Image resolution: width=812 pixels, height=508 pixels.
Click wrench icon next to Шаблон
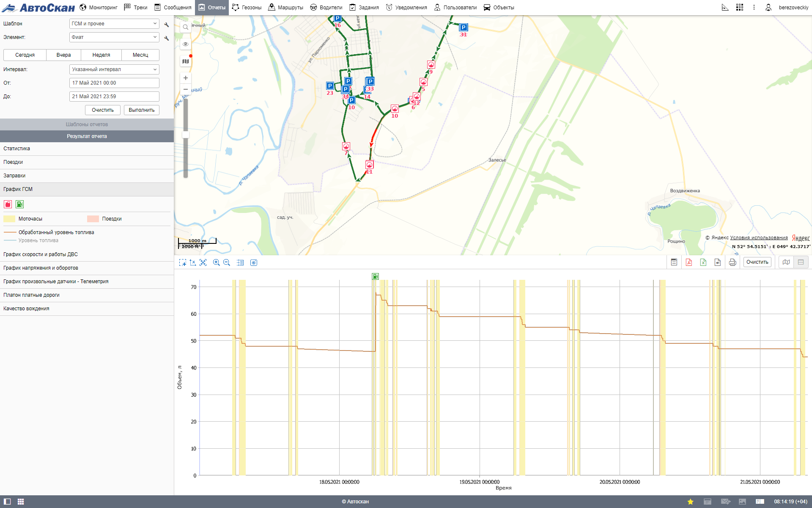click(167, 24)
